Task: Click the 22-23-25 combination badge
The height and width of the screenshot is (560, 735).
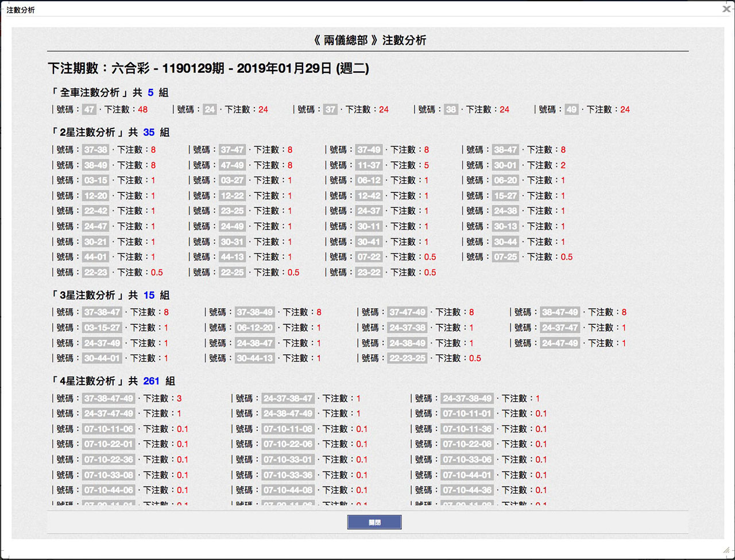Action: click(407, 358)
